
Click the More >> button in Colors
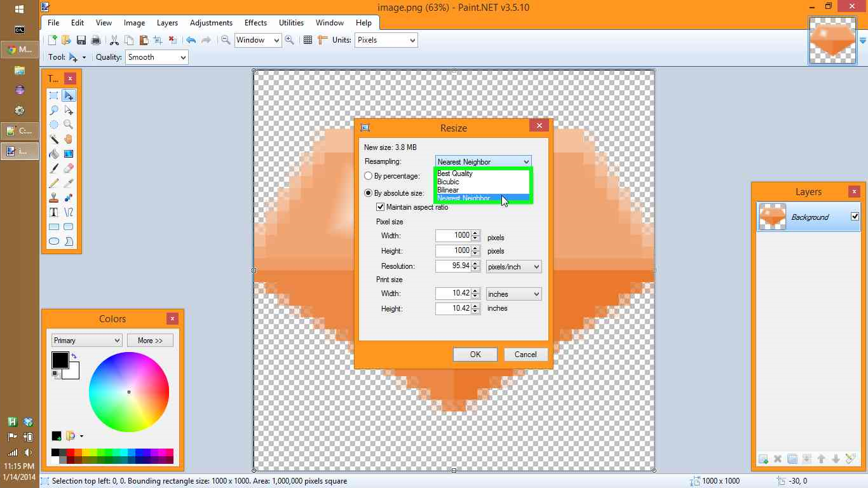click(150, 341)
